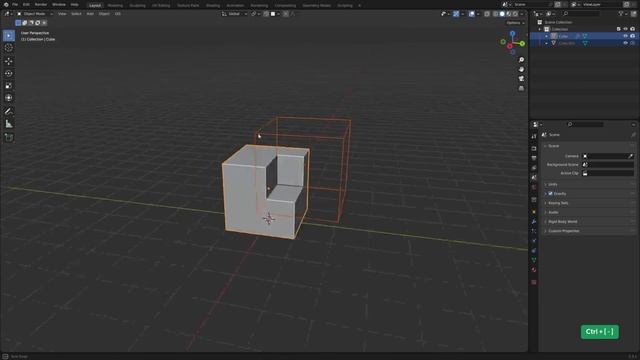Viewport: 640px width, 360px height.
Task: Activate the Cursor tool in toolbar
Action: 9,48
